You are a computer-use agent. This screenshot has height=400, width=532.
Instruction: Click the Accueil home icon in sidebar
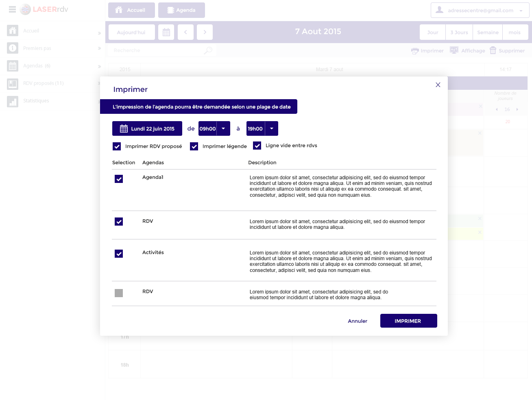pos(13,30)
